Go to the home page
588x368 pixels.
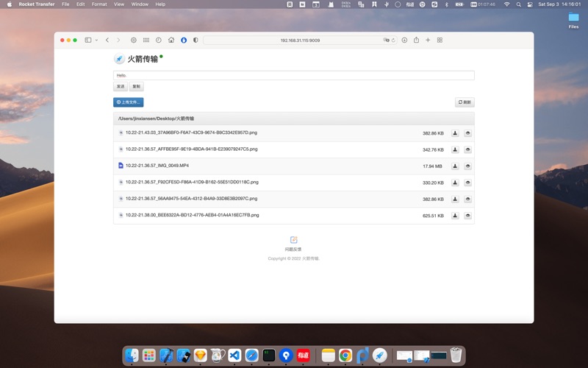click(171, 40)
